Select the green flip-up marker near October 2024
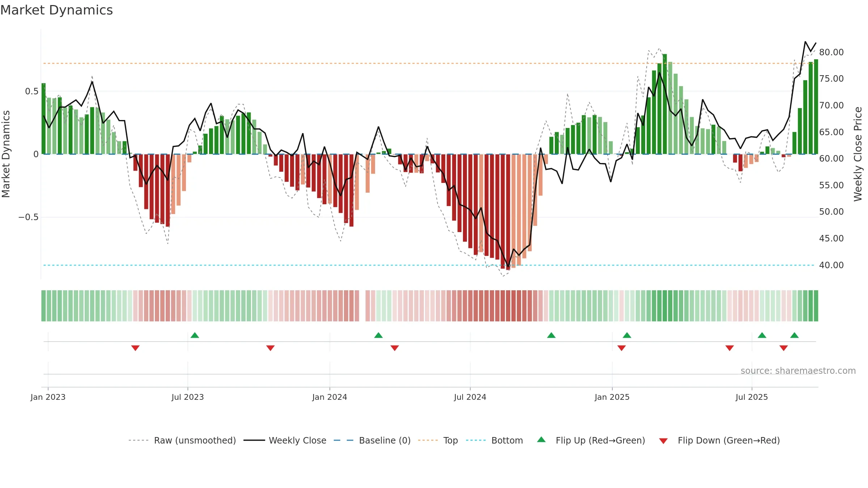The image size is (868, 488). click(x=551, y=335)
